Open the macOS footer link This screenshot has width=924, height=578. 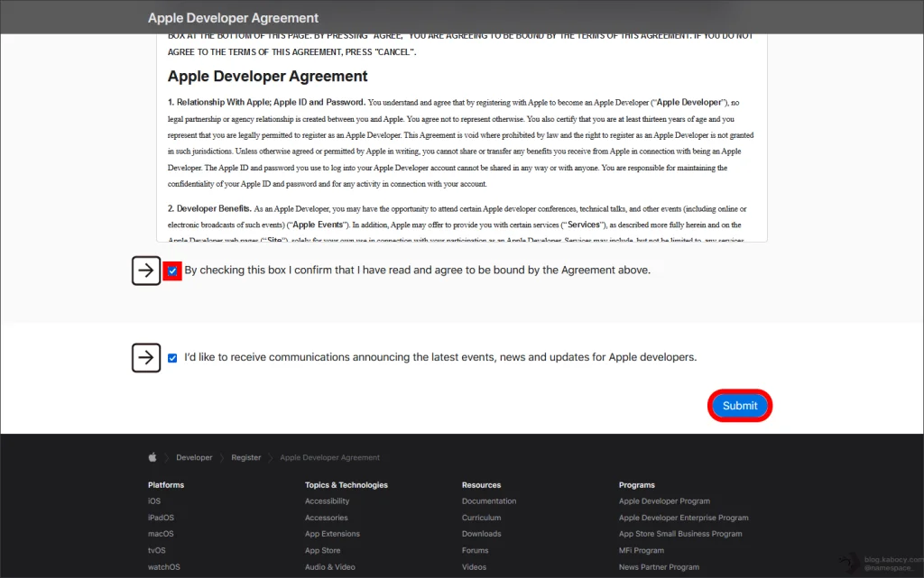[x=161, y=534]
